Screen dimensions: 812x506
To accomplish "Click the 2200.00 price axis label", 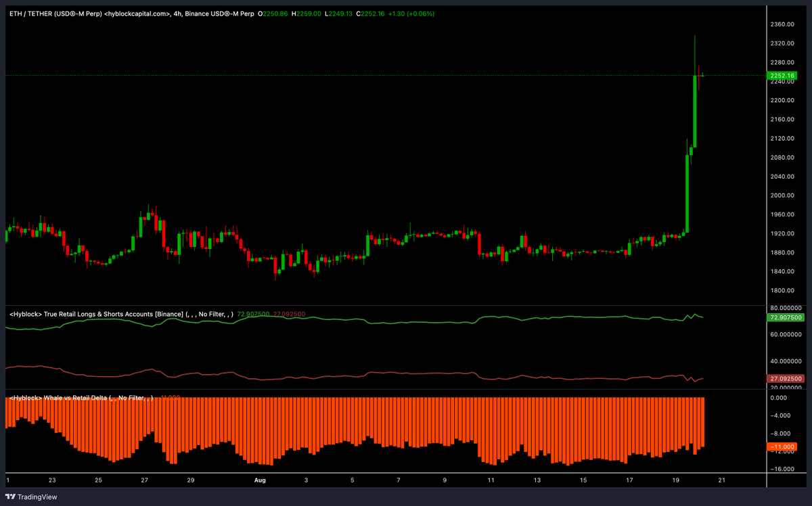I will [781, 100].
